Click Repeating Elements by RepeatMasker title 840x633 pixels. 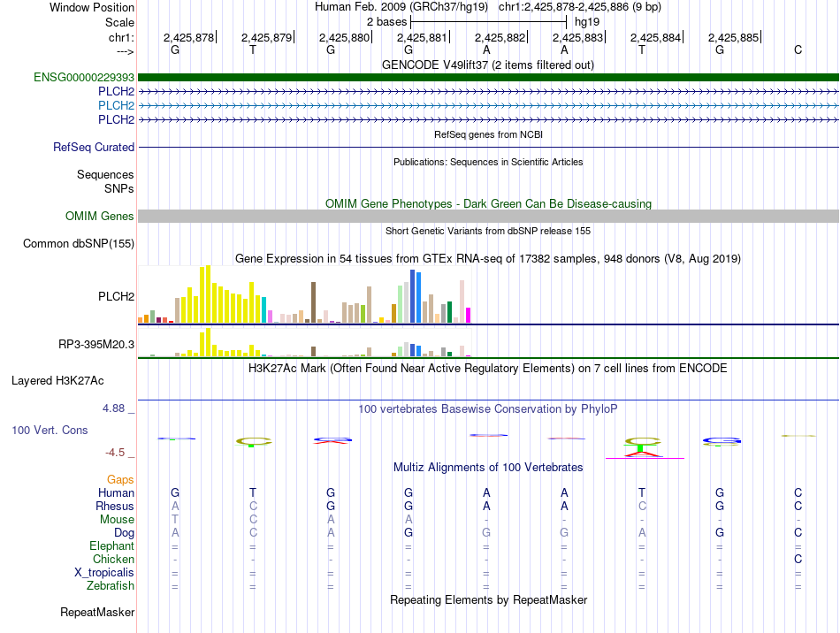[x=488, y=599]
